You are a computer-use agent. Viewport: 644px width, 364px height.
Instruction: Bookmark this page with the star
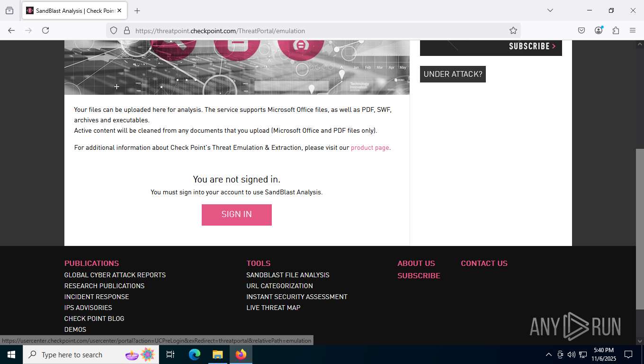click(x=513, y=30)
